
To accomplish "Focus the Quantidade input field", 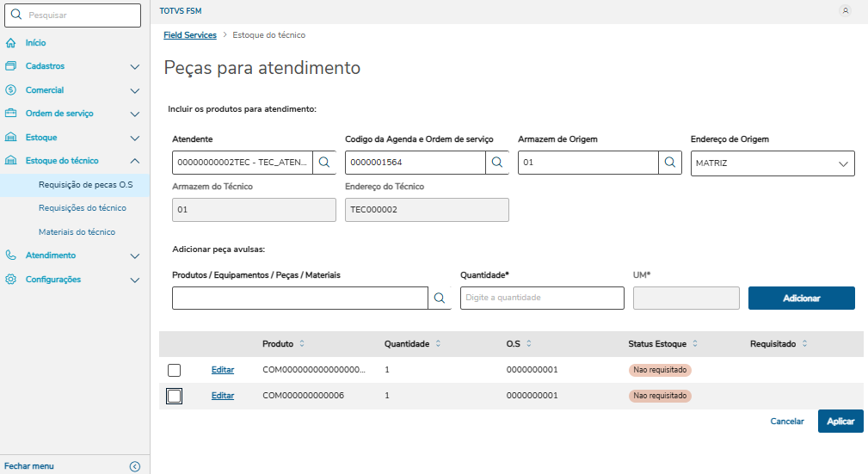I will click(542, 298).
